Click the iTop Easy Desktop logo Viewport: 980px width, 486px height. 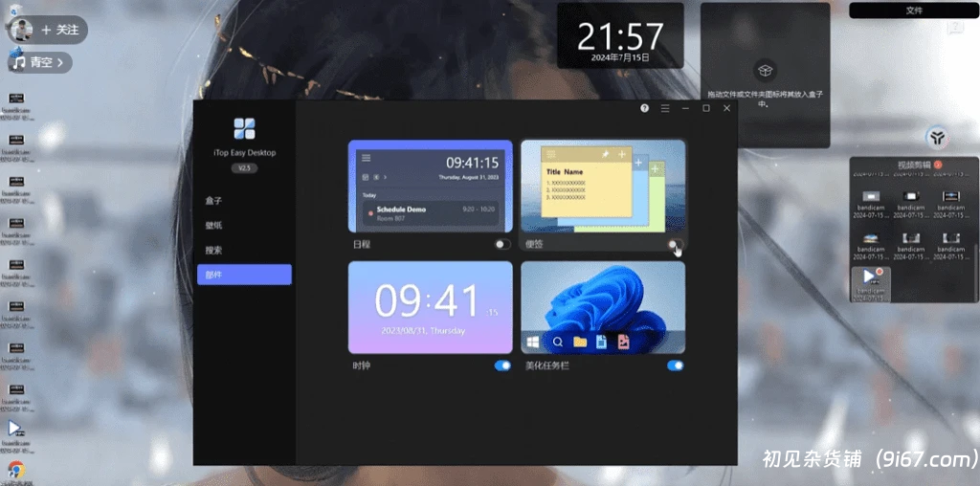(x=244, y=128)
